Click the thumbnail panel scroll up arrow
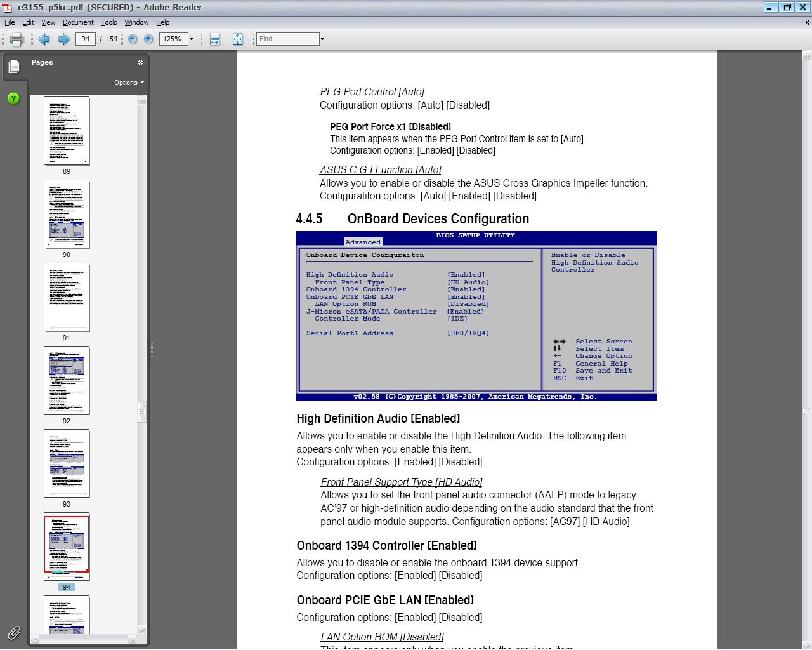812x650 pixels. click(x=142, y=100)
